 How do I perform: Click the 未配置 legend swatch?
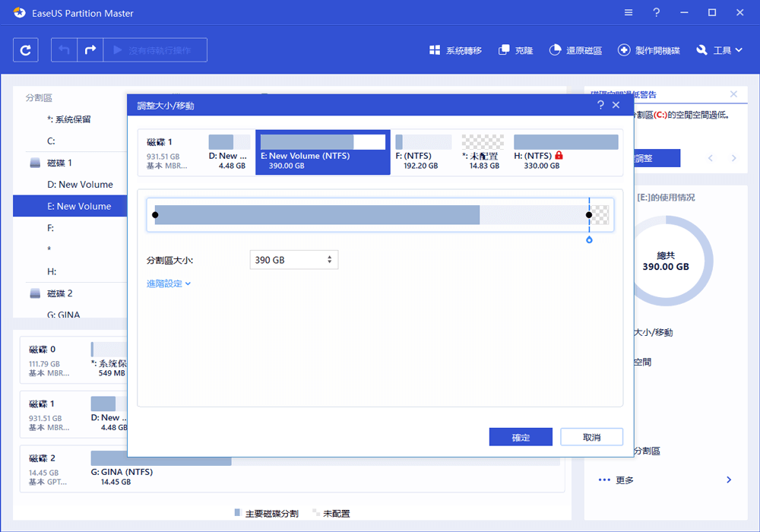pos(316,512)
